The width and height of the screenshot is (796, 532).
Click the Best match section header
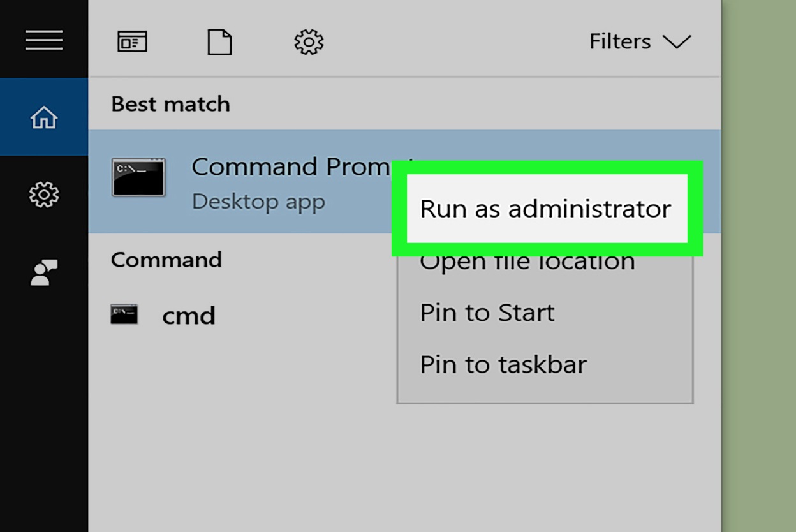point(170,104)
